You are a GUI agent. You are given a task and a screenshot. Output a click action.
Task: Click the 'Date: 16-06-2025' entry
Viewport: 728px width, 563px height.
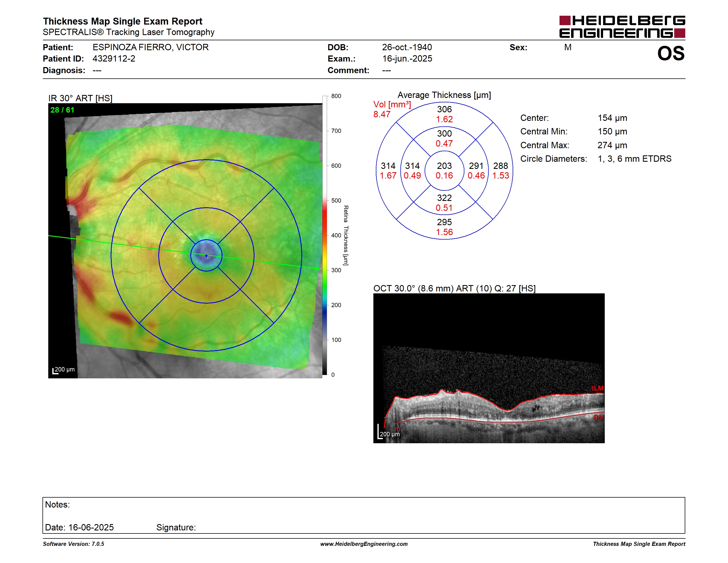click(x=79, y=527)
